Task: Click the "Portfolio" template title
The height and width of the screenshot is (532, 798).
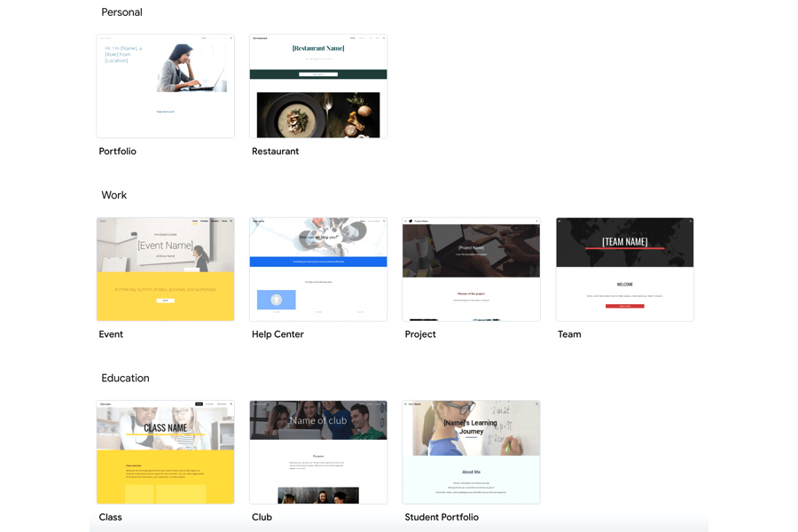Action: [x=118, y=152]
